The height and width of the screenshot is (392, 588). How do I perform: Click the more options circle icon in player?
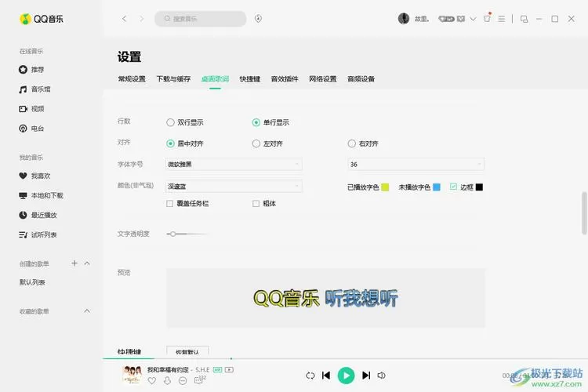[183, 381]
